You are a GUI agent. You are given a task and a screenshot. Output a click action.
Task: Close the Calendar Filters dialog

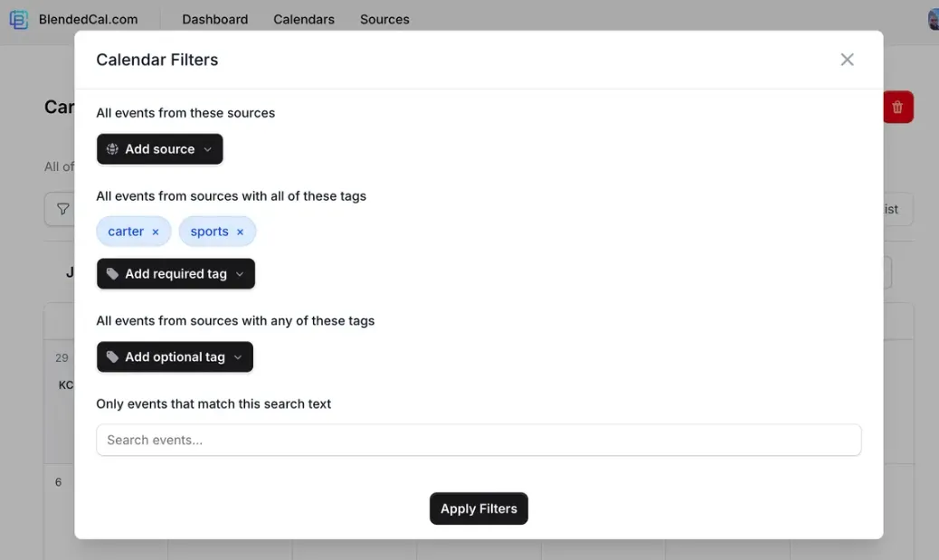click(x=847, y=60)
